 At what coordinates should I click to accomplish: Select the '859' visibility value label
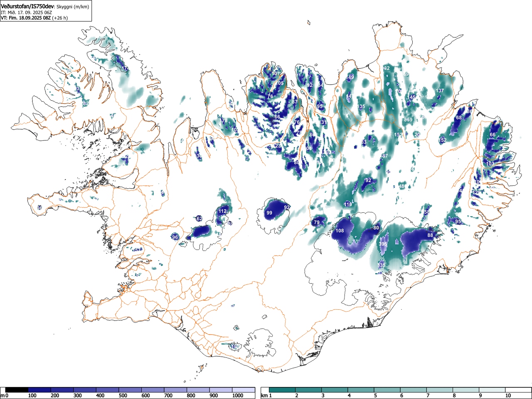(x=408, y=120)
